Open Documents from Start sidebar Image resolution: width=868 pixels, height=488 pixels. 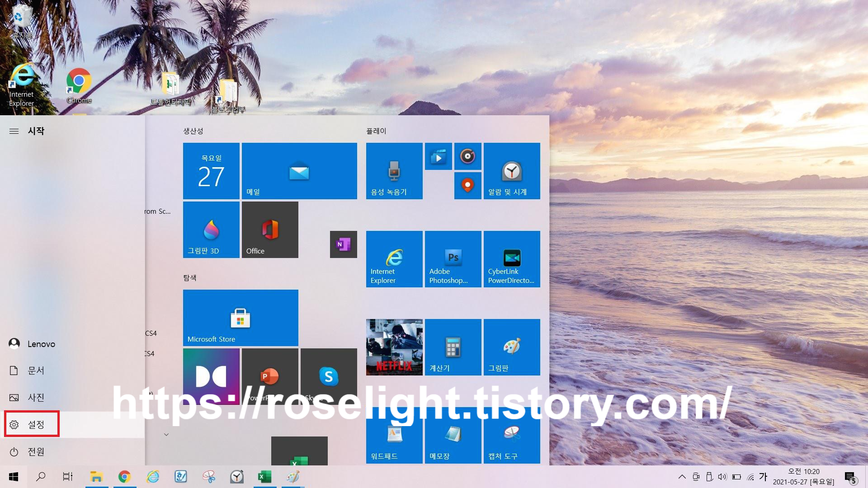click(27, 371)
